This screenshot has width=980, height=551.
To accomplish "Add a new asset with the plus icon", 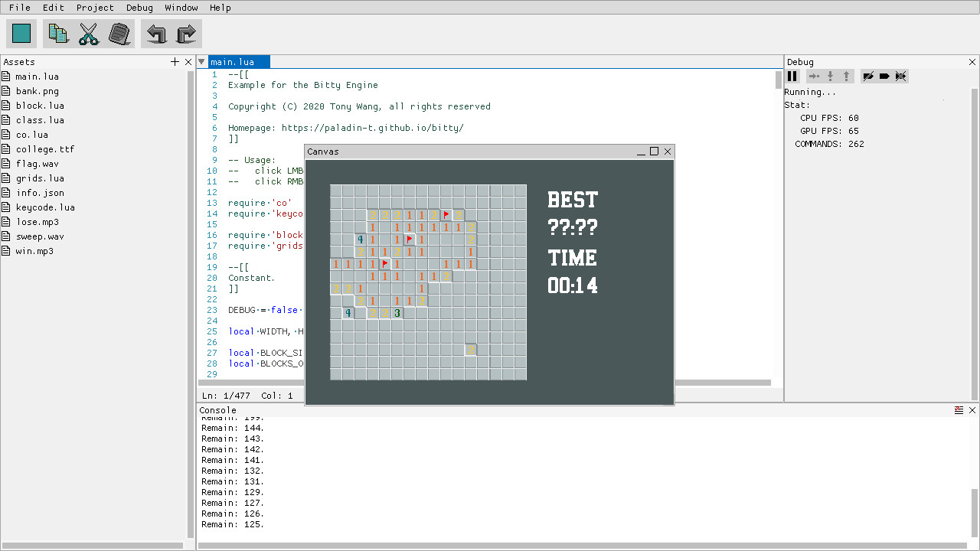I will [x=175, y=62].
